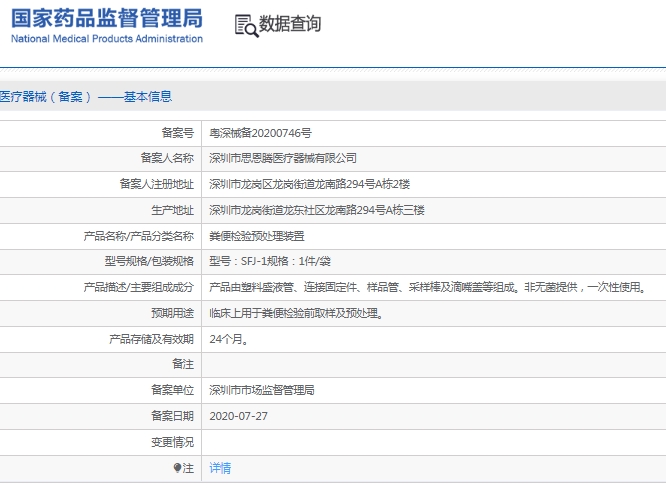Click the 预期用途 row label
Image resolution: width=666 pixels, height=492 pixels.
tap(172, 313)
